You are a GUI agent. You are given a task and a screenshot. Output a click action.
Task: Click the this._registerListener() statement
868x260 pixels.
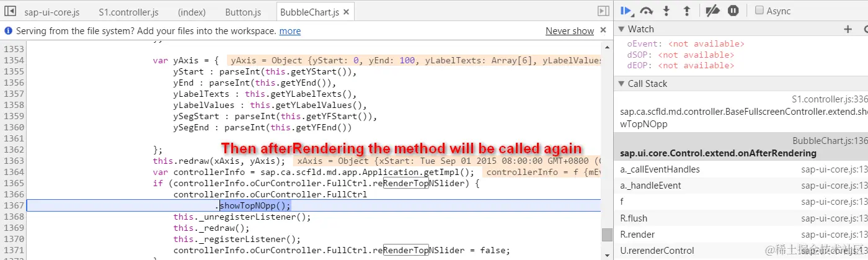237,239
